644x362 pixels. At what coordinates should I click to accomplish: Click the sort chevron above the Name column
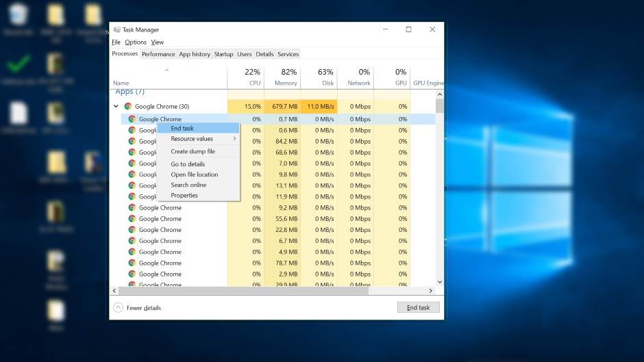(168, 70)
